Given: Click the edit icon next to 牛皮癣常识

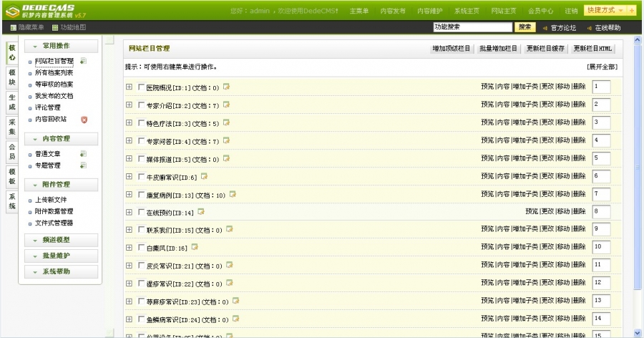Looking at the screenshot, I should point(204,176).
